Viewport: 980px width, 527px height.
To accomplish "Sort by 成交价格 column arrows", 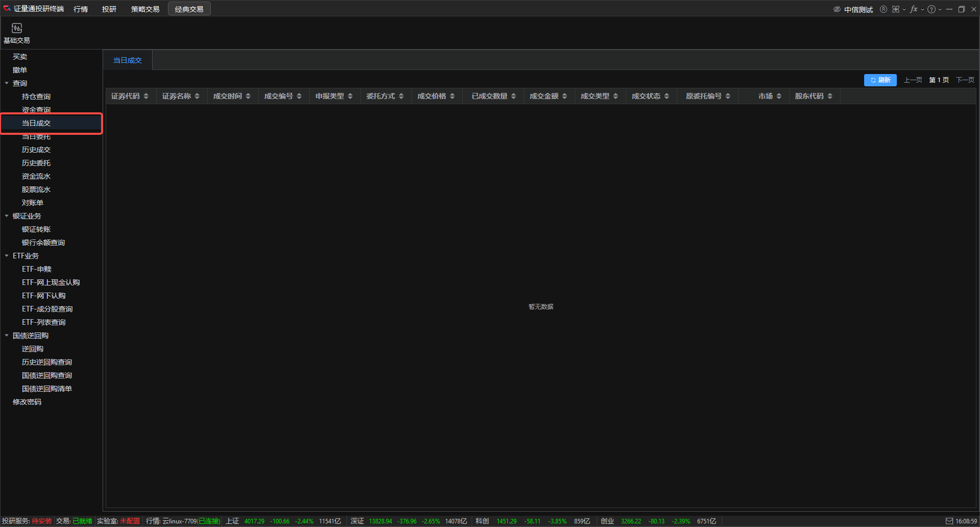I will 452,96.
